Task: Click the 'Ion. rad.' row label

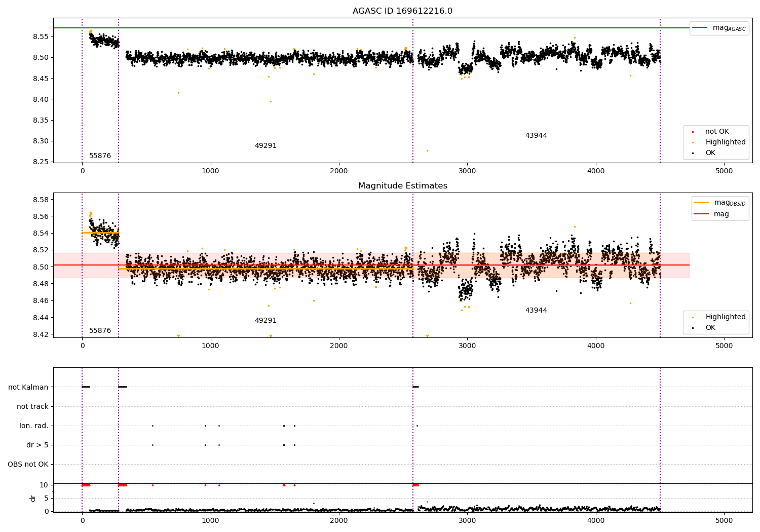Action: (x=34, y=426)
